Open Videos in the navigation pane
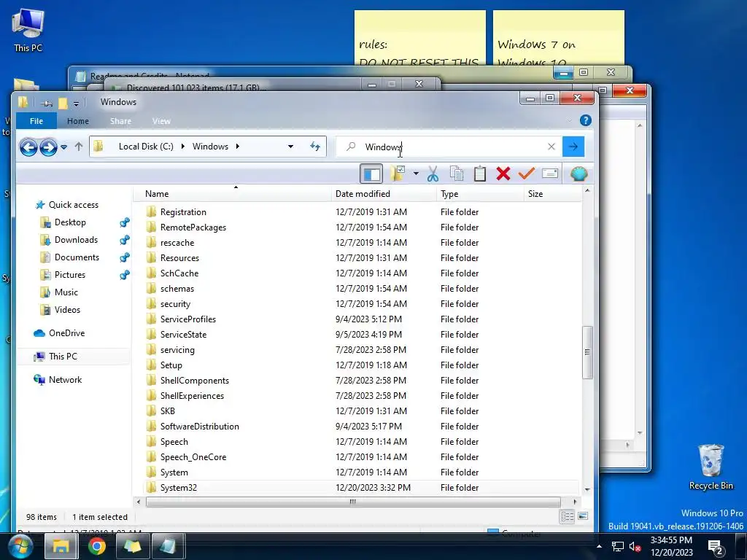747x560 pixels. tap(67, 310)
